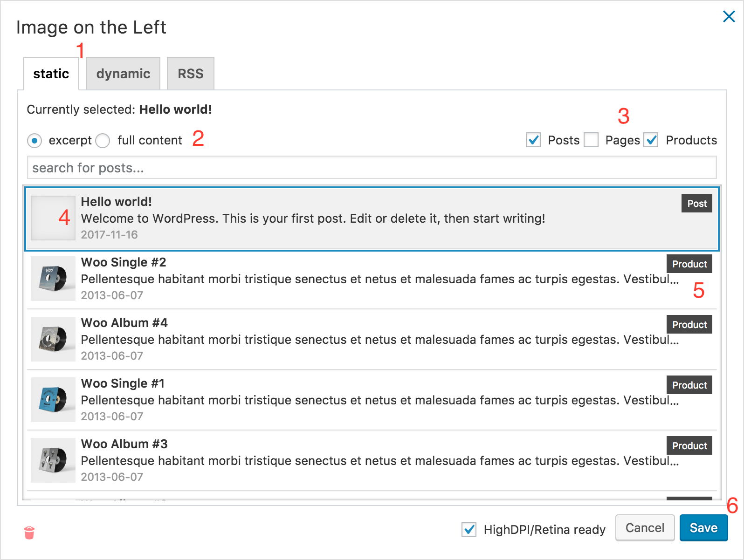This screenshot has height=560, width=744.
Task: Choose the full content radio option
Action: coord(103,141)
